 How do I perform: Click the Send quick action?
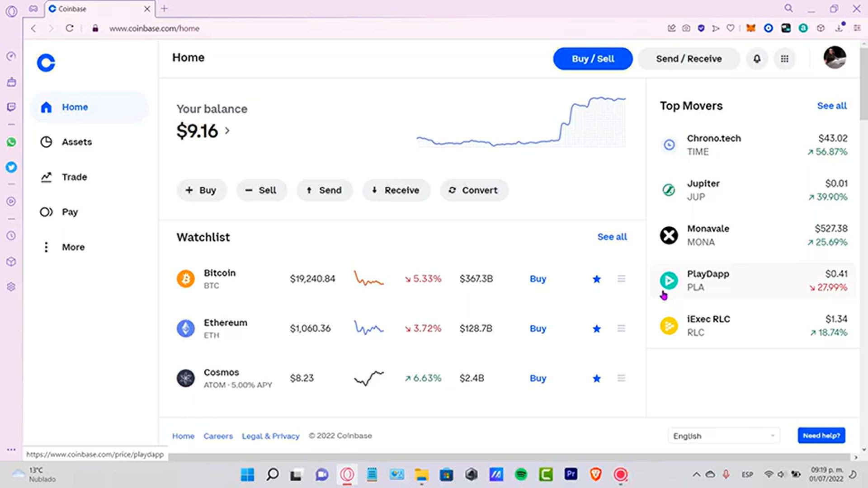click(x=324, y=190)
